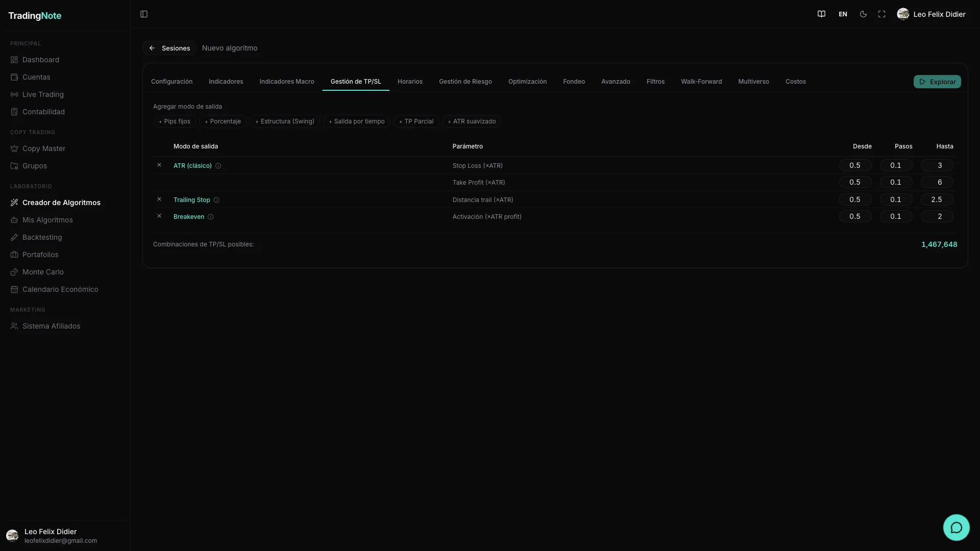This screenshot has width=980, height=551.
Task: Remove the Breakeven exit mode
Action: click(x=159, y=216)
